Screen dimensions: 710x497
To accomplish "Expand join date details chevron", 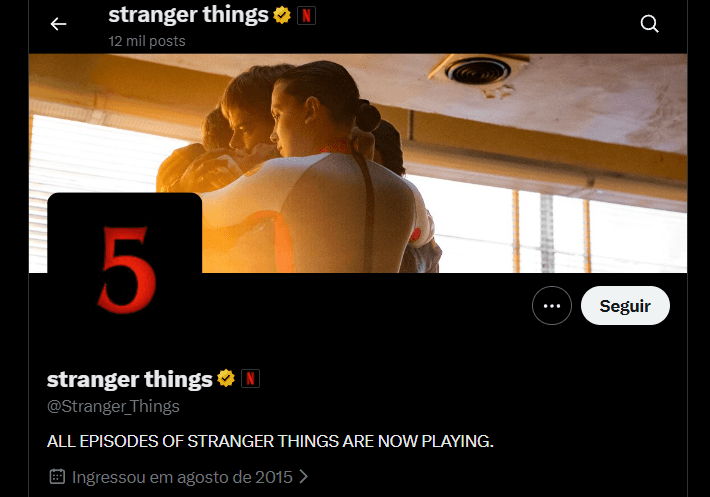I will (x=304, y=477).
